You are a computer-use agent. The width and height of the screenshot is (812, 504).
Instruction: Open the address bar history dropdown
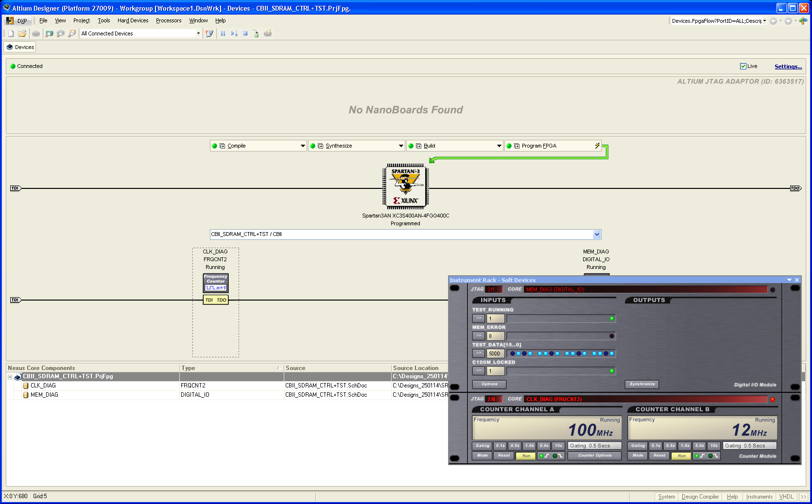[764, 21]
